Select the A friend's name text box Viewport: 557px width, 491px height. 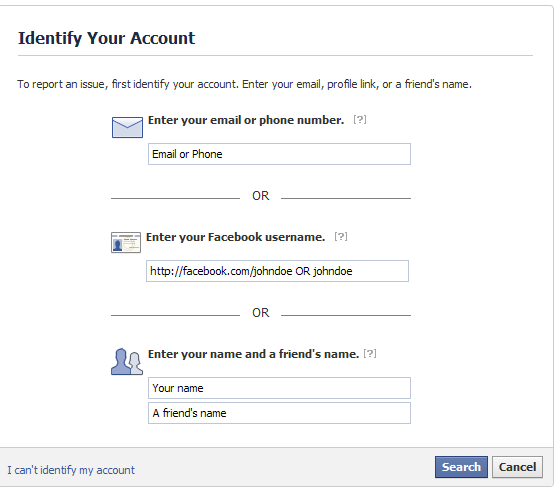(x=279, y=413)
